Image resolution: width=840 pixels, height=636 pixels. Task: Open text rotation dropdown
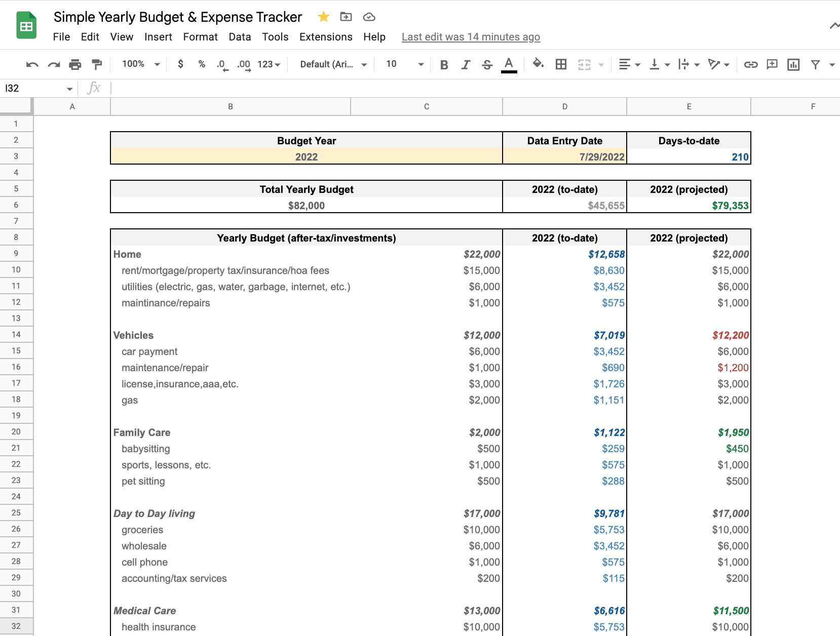(x=718, y=64)
